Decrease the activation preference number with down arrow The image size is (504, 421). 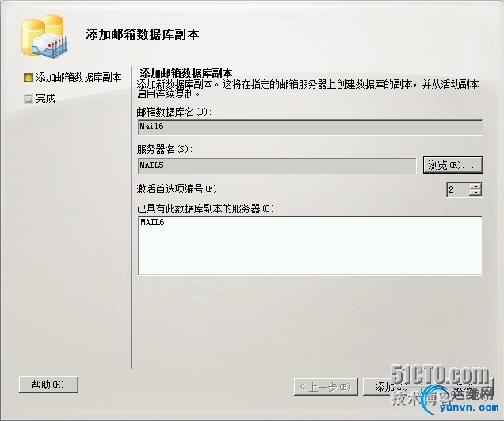(x=475, y=193)
